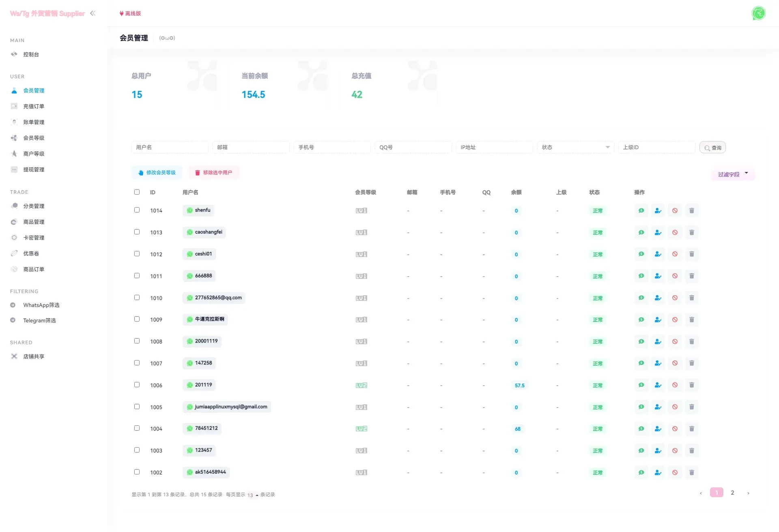
Task: Open 充值订单 in the sidebar menu
Action: tap(34, 106)
